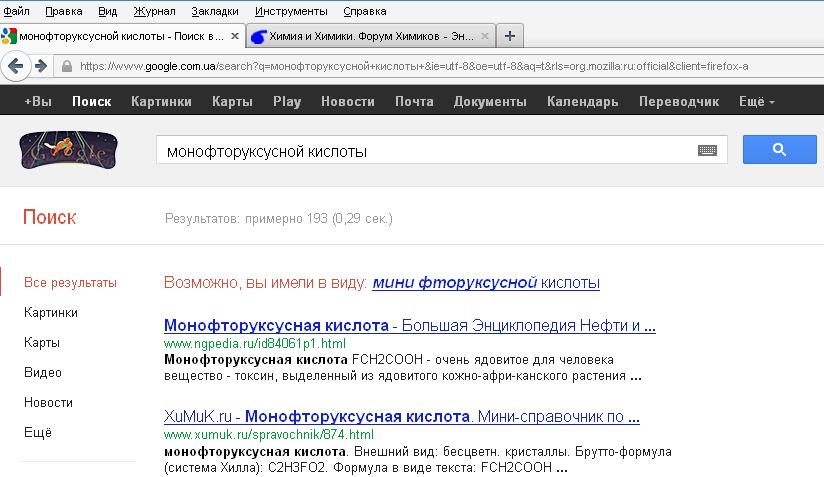This screenshot has width=824, height=477.
Task: Click the browser Back arrow button
Action: pos(14,66)
